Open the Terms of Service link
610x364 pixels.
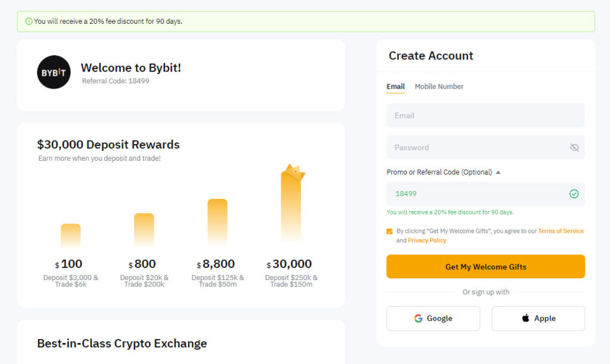tap(561, 231)
